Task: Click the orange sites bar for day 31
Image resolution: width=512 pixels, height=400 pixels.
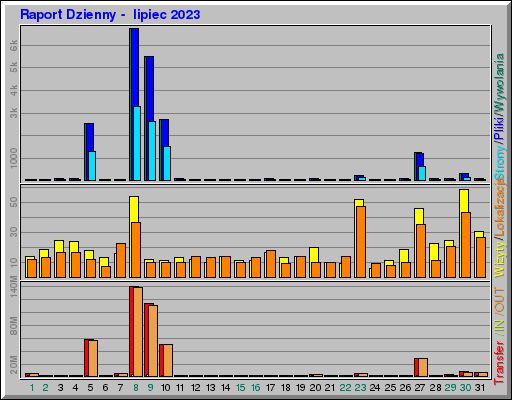Action: pyautogui.click(x=481, y=257)
